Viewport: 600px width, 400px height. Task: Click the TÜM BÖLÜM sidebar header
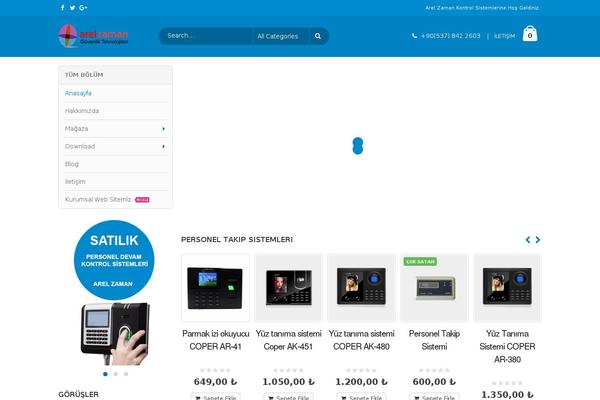pos(84,75)
